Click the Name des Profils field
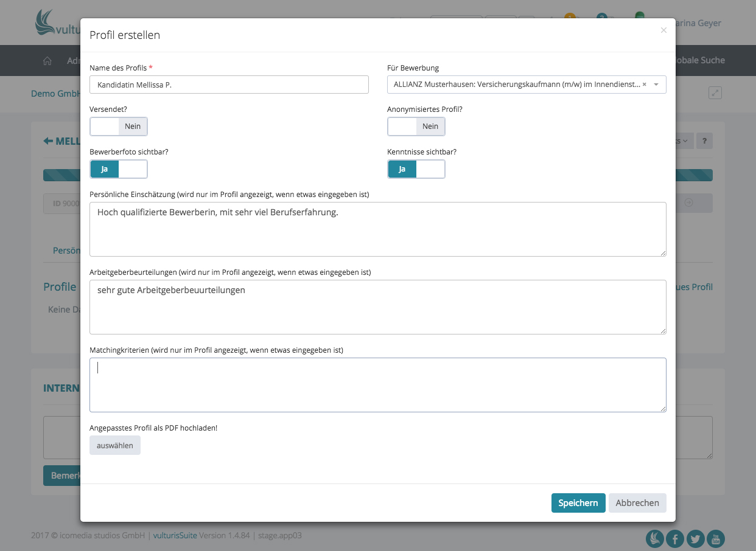This screenshot has width=756, height=551. point(229,85)
